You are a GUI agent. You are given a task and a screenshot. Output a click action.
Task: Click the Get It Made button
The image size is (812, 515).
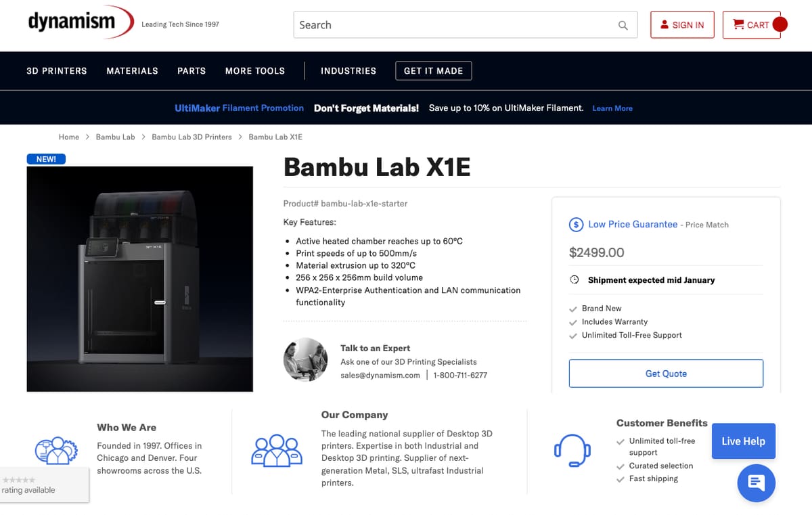pyautogui.click(x=433, y=70)
